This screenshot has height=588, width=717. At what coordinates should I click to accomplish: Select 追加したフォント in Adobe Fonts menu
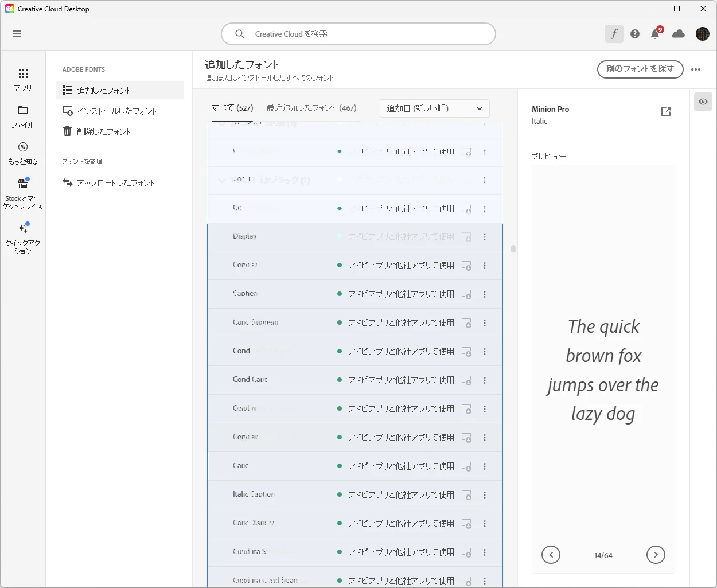[120, 90]
